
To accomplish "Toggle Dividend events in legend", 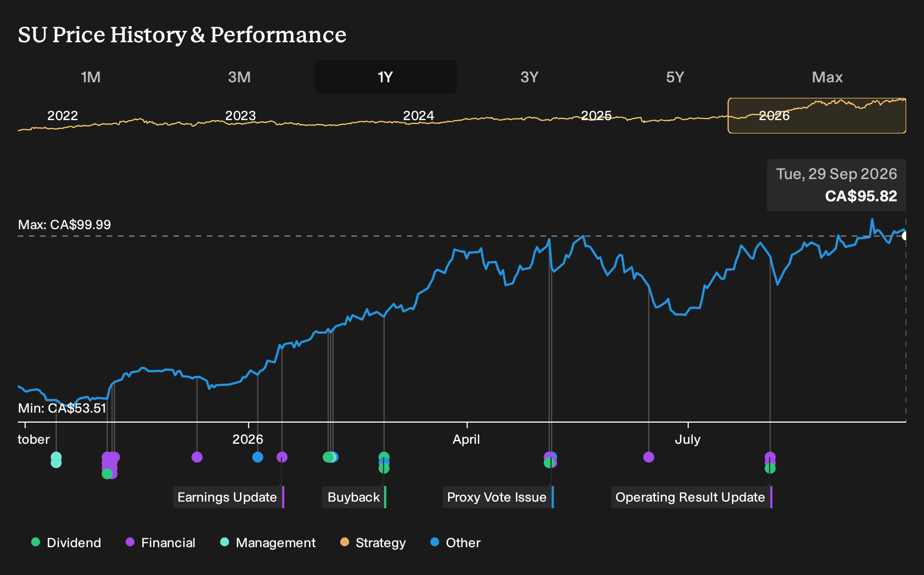I will (x=66, y=543).
